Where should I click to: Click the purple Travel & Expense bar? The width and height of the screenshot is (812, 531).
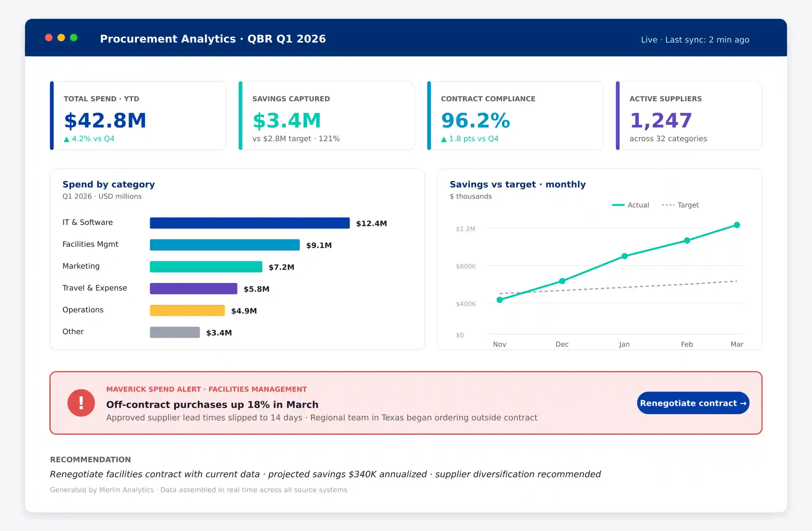tap(193, 289)
